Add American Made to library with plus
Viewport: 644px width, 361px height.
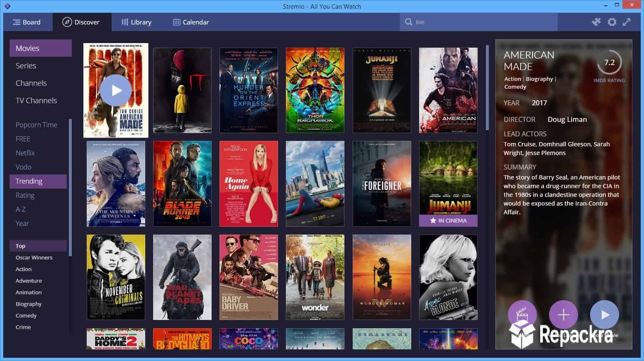click(x=563, y=315)
